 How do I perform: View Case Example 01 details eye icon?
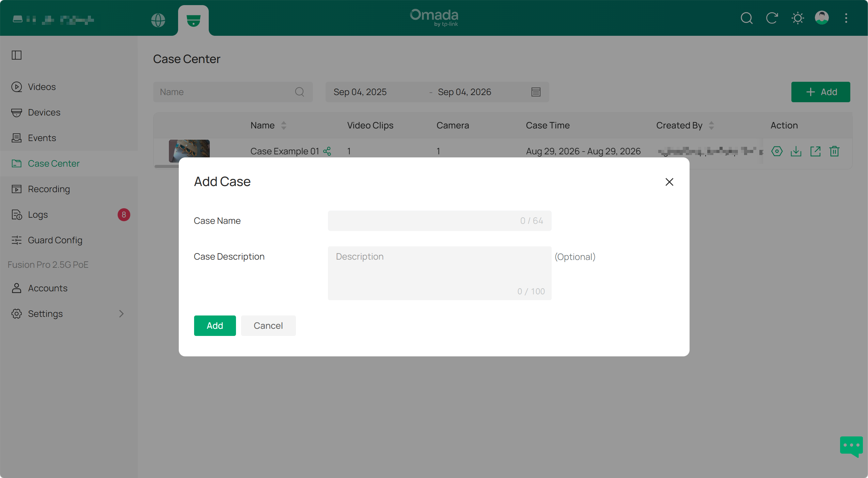777,151
